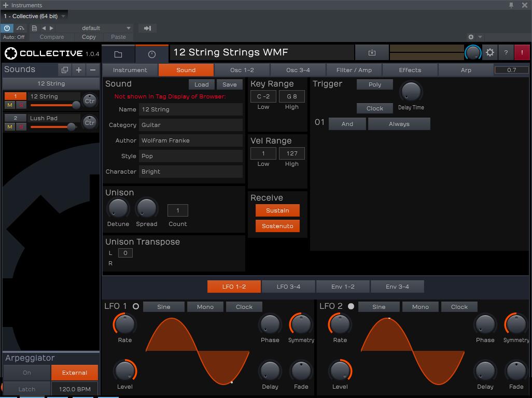Click the save preset download icon
Screen dimensions: 532x398
click(x=372, y=52)
